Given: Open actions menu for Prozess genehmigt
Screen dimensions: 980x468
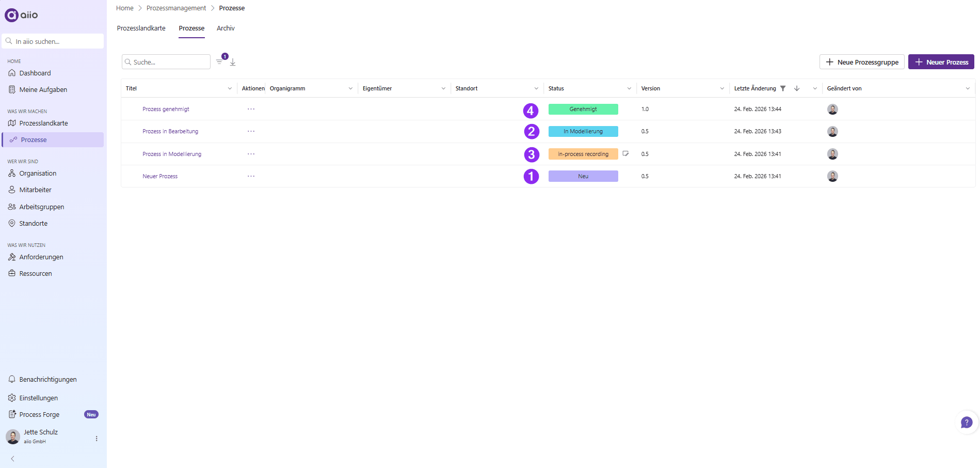Looking at the screenshot, I should pos(251,109).
